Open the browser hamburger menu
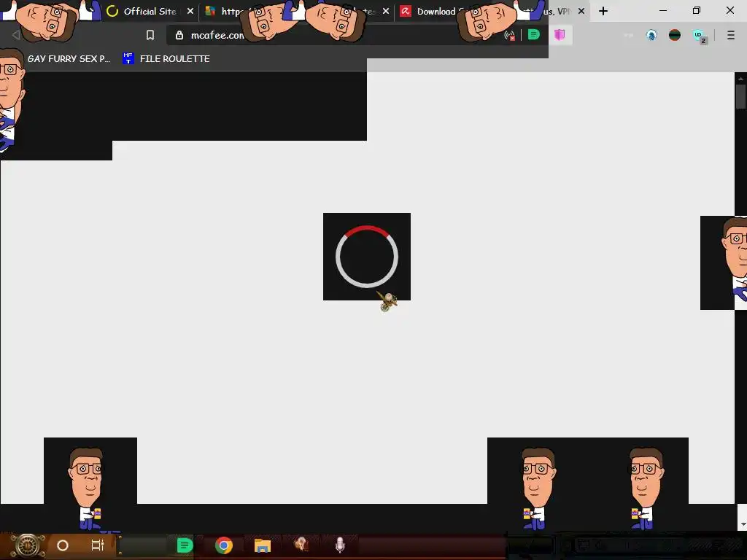The height and width of the screenshot is (560, 747). click(731, 35)
